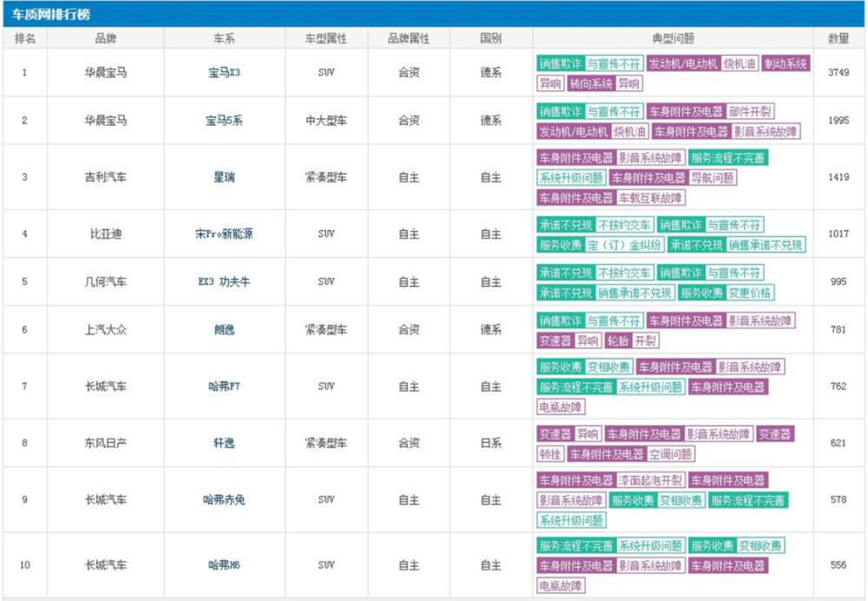Click 电瓶故障 tag in the 哈弗H6 row
Viewport: 868px width, 601px height.
[561, 585]
